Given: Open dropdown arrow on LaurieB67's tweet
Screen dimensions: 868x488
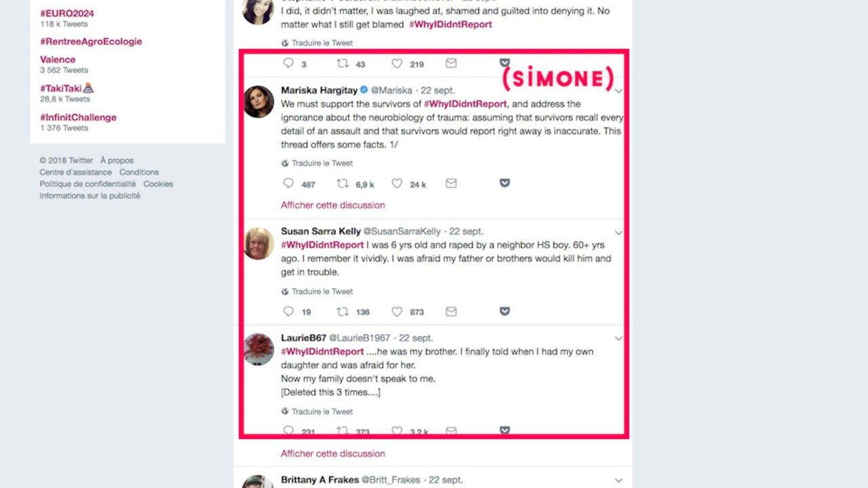Looking at the screenshot, I should tap(618, 338).
